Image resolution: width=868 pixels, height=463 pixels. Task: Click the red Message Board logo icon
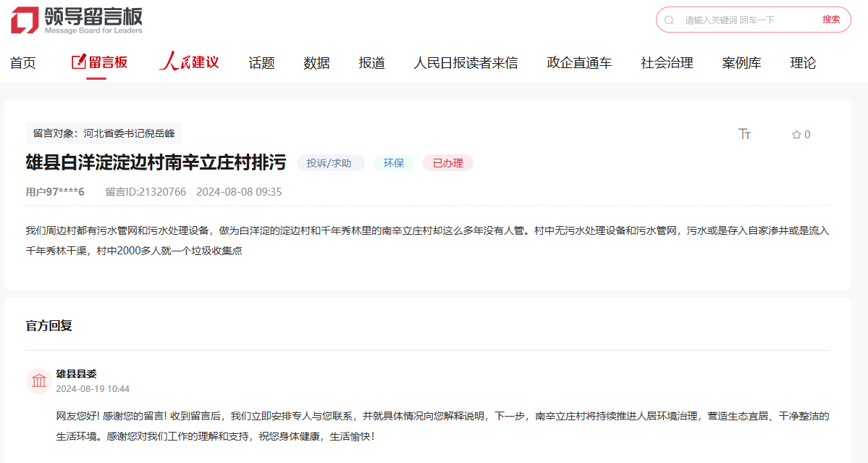click(25, 20)
